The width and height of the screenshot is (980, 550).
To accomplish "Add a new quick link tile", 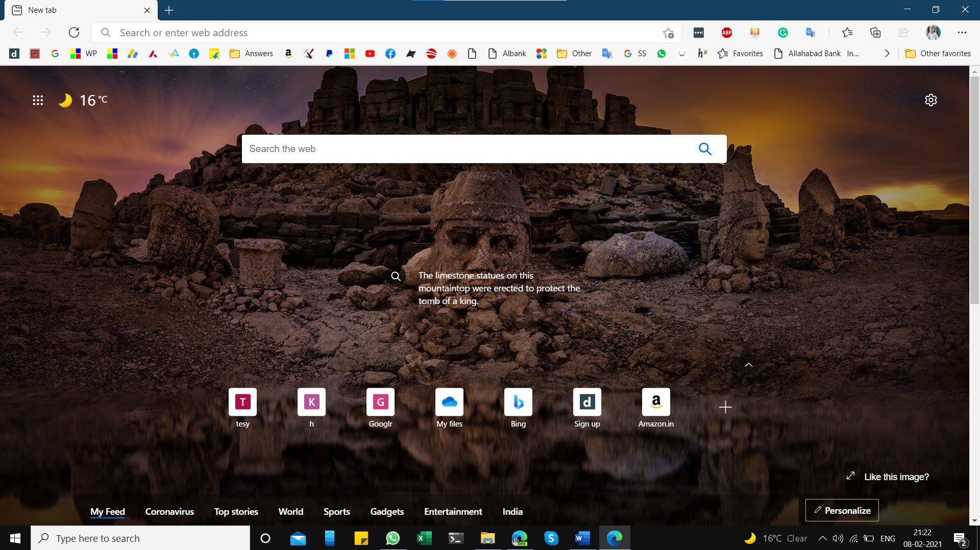I will (x=725, y=407).
